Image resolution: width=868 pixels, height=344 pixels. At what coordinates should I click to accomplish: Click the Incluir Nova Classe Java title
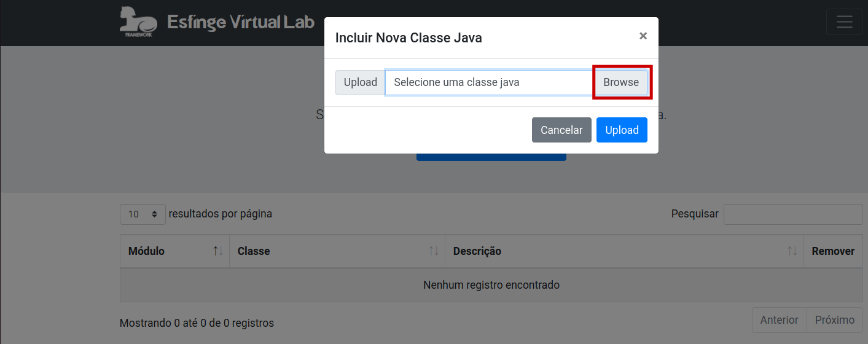click(409, 38)
